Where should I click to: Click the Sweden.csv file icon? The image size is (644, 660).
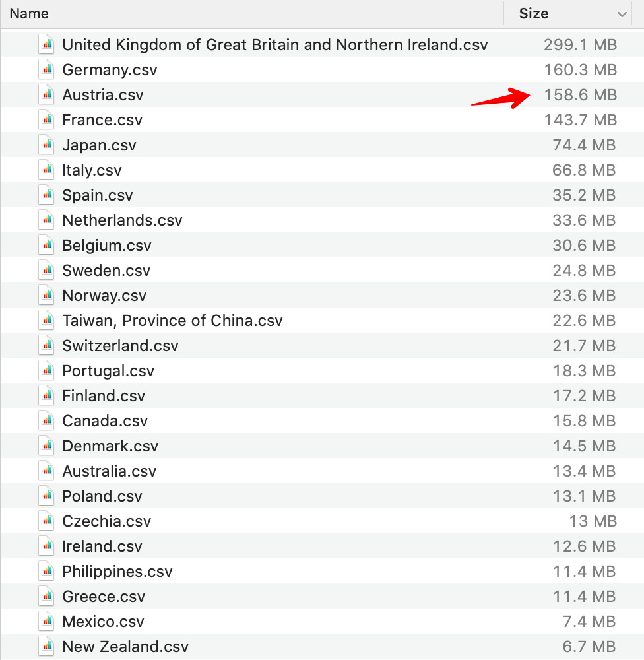pyautogui.click(x=46, y=270)
